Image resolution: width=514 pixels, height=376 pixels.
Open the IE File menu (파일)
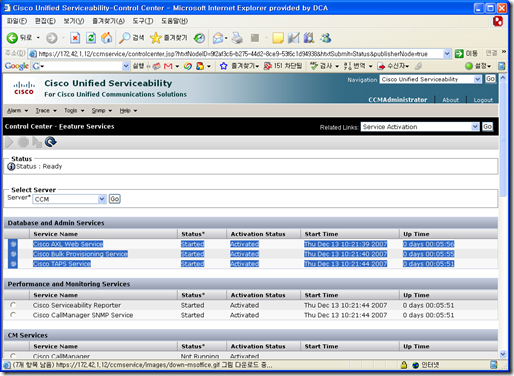(x=17, y=21)
